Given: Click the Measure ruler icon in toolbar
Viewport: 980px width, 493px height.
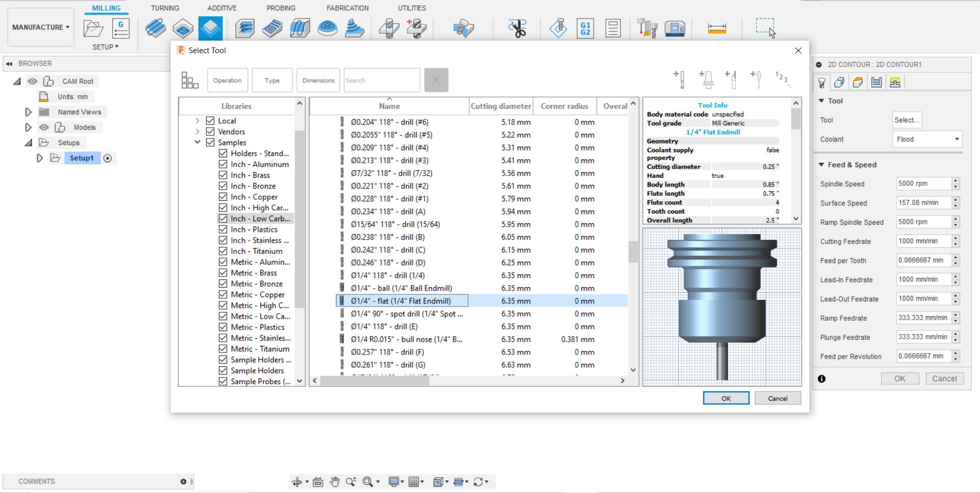Looking at the screenshot, I should tap(717, 29).
